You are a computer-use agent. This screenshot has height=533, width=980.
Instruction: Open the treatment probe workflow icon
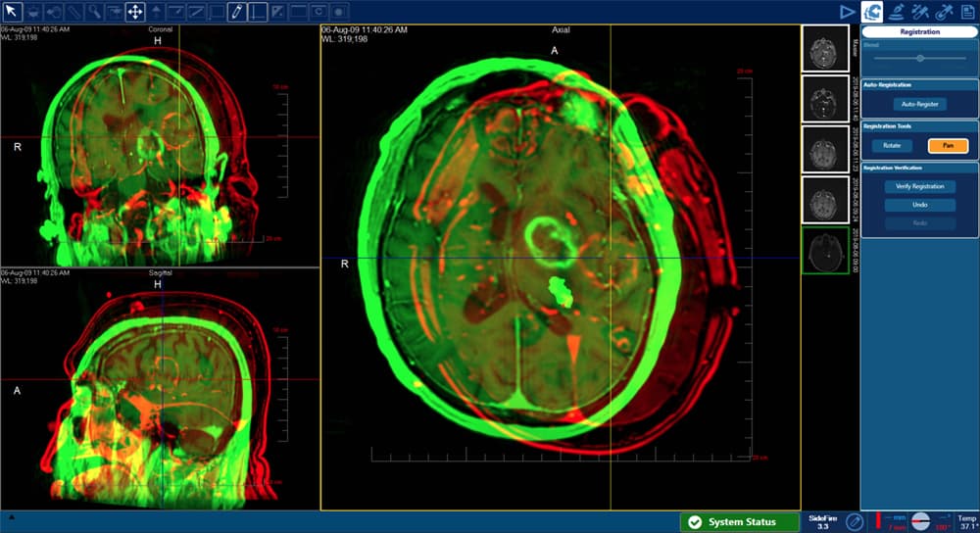944,11
